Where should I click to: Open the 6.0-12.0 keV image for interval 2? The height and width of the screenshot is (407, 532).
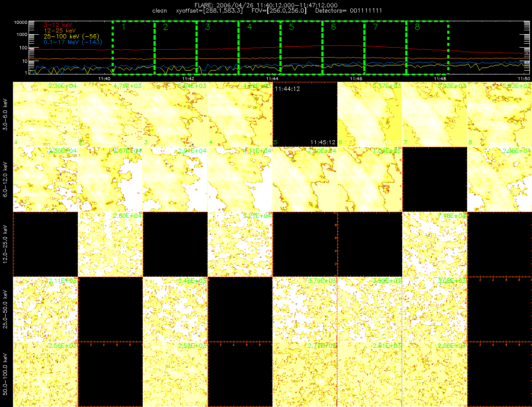tap(110, 179)
